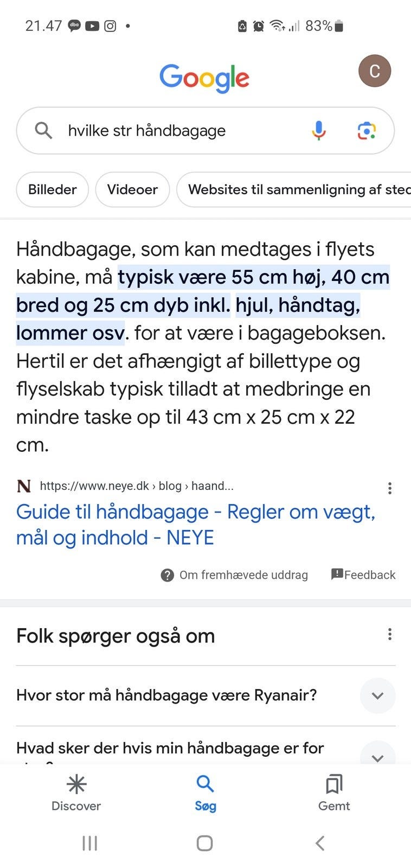Tap the Google logo
The image size is (411, 868).
(204, 78)
